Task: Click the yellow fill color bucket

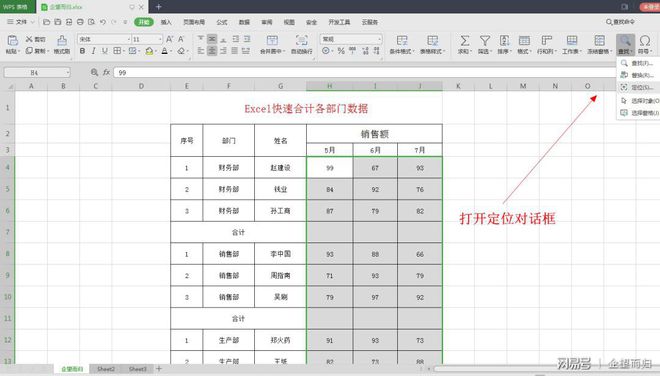Action: 149,51
